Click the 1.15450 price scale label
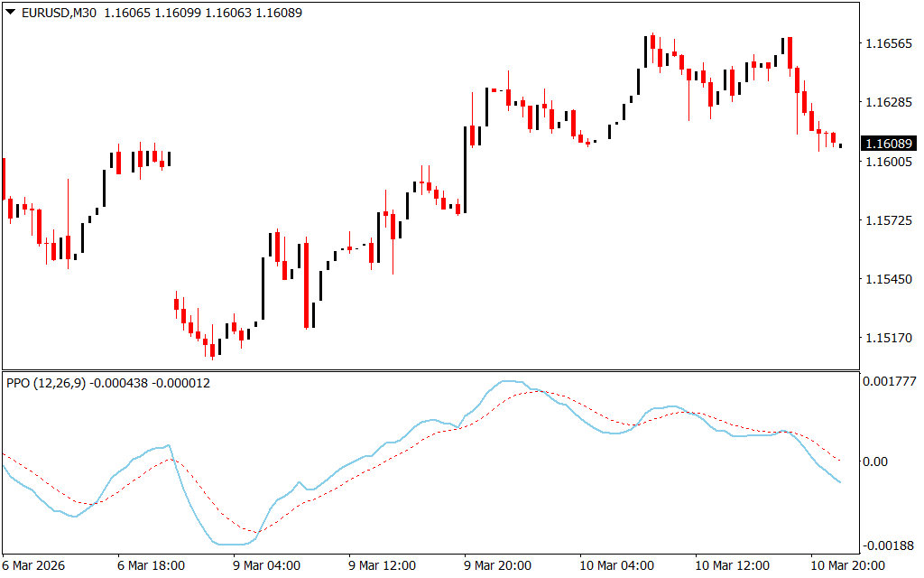Image resolution: width=924 pixels, height=578 pixels. pyautogui.click(x=888, y=279)
